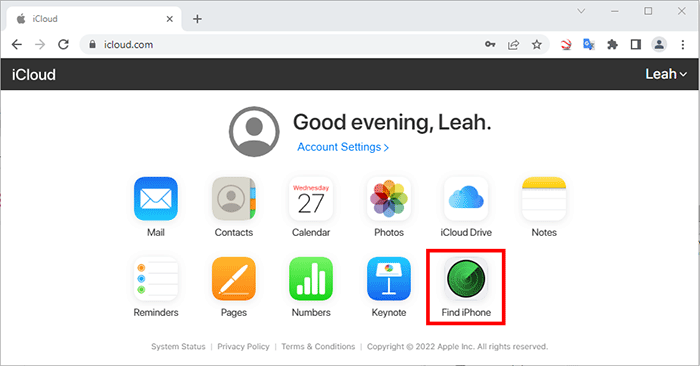
Task: Open the Terms & Conditions link
Action: coord(318,346)
